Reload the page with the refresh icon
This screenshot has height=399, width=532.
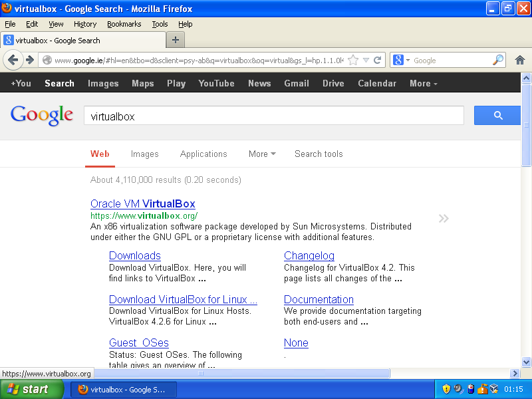point(377,61)
